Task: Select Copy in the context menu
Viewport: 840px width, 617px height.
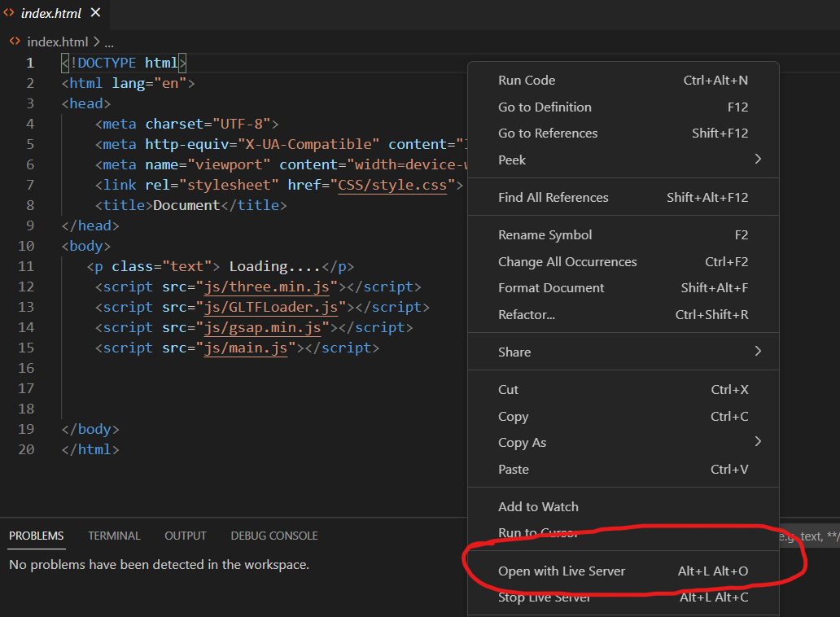Action: [x=623, y=416]
